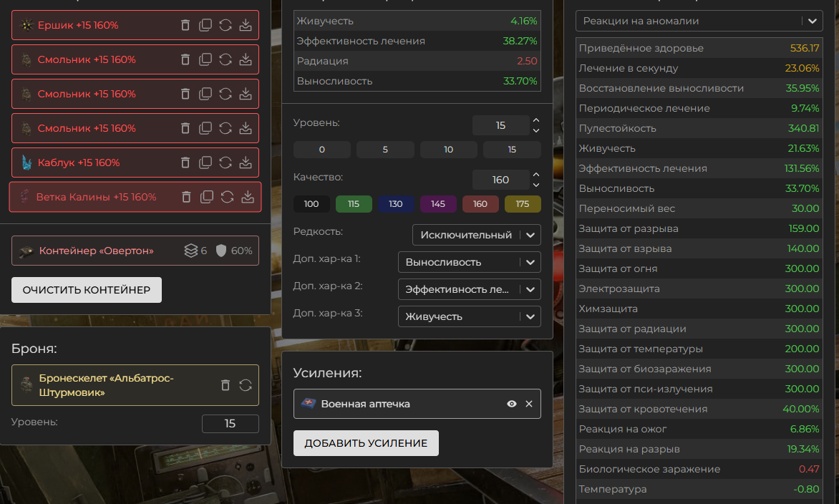Viewport: 839px width, 504px height.
Task: Select level preset 10
Action: point(448,150)
